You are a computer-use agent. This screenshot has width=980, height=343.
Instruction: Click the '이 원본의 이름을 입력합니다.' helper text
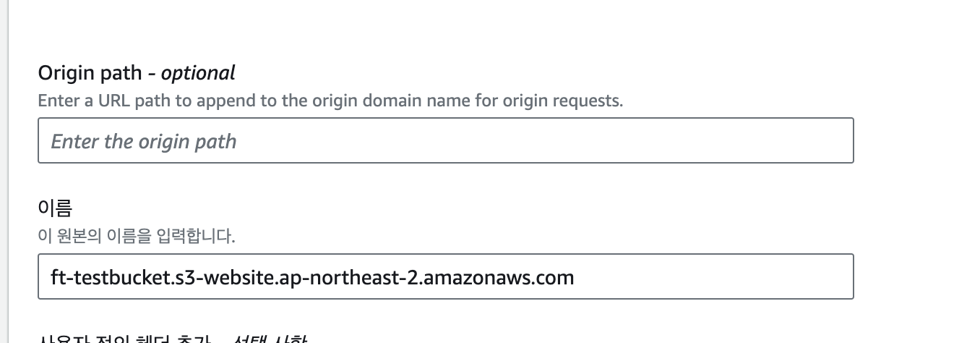coord(137,236)
